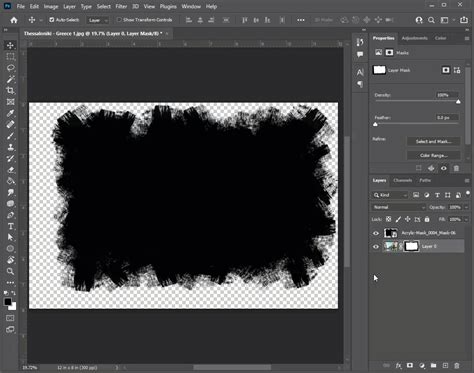
Task: Select the Eyedropper tool
Action: click(10, 113)
